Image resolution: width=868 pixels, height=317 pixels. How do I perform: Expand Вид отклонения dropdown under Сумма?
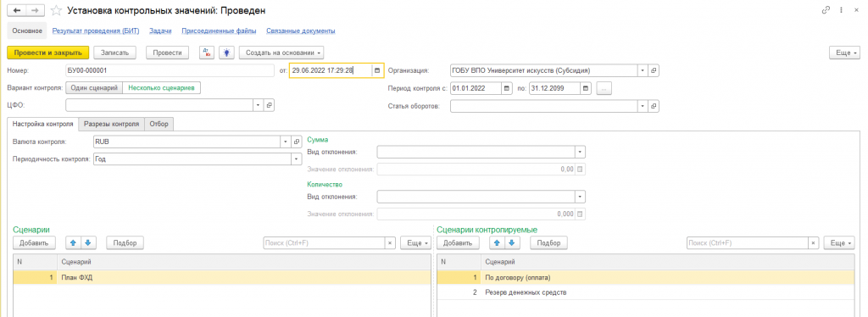coord(580,152)
